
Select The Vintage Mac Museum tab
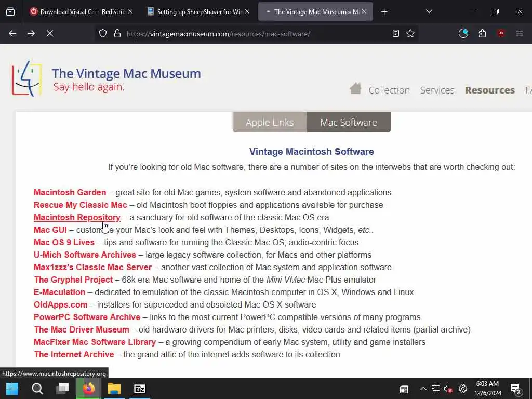pyautogui.click(x=315, y=12)
